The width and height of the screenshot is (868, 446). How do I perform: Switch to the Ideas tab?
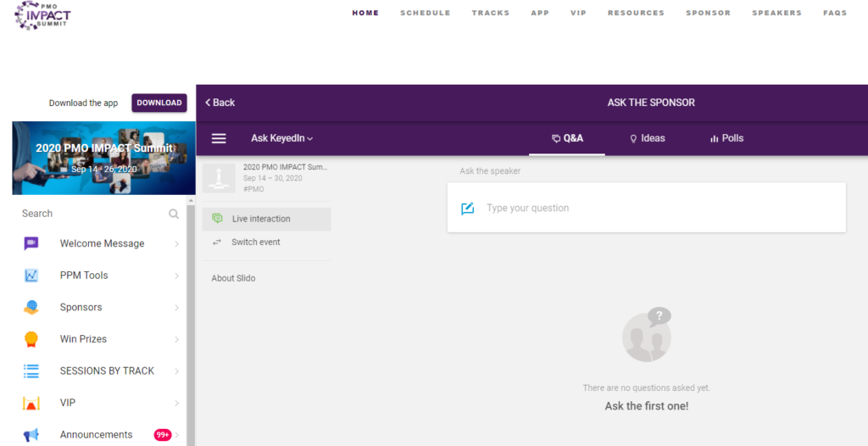tap(647, 138)
